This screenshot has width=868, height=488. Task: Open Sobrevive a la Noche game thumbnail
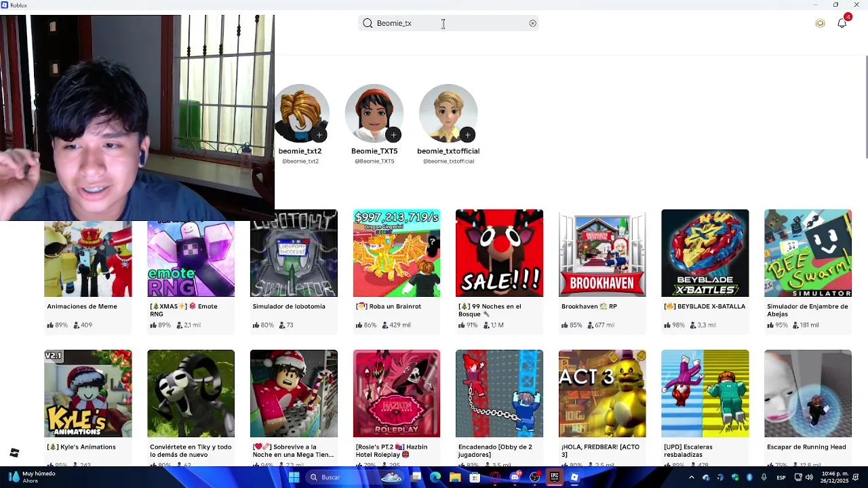(294, 393)
